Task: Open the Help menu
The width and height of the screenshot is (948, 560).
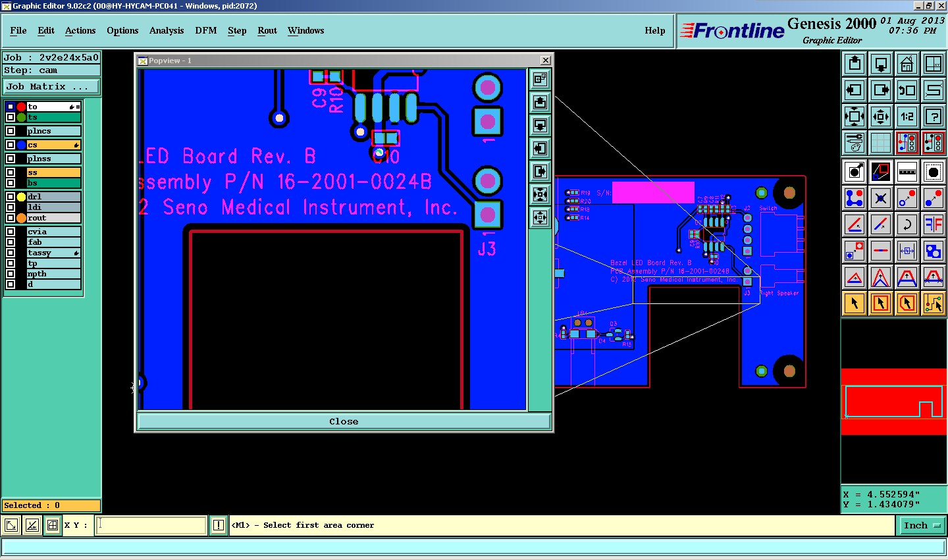Action: click(655, 30)
